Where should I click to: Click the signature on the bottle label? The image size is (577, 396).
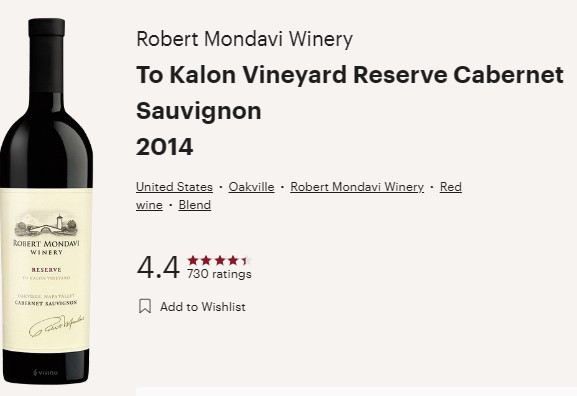(57, 325)
